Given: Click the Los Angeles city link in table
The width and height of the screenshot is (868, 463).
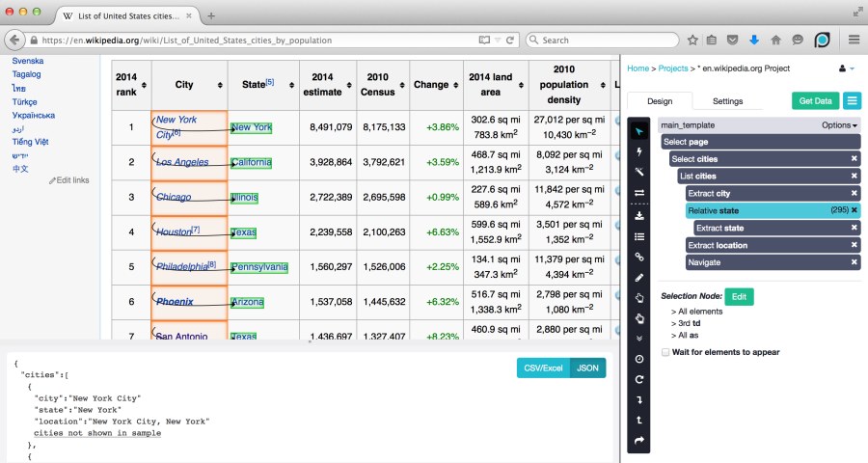Looking at the screenshot, I should 182,162.
